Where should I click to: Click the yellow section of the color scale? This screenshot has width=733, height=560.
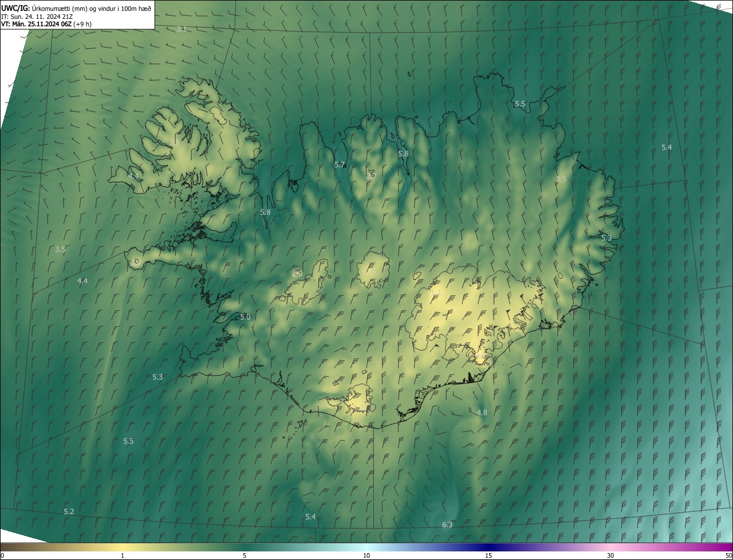pyautogui.click(x=123, y=547)
